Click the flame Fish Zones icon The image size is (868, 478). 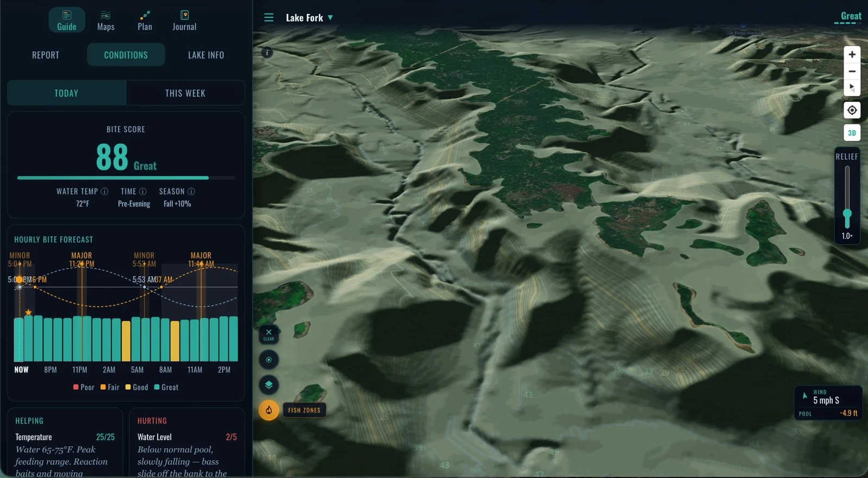click(269, 410)
